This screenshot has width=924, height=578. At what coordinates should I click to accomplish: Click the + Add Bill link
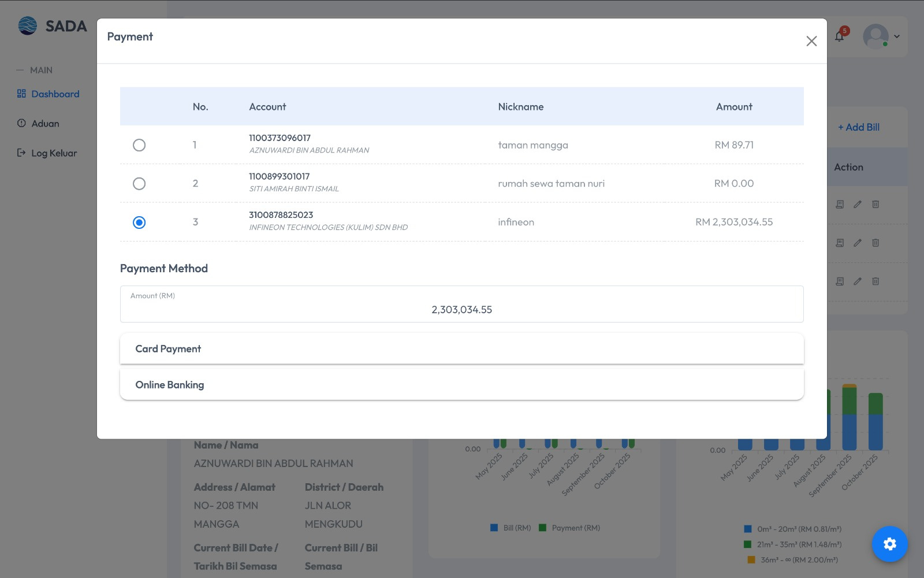(x=859, y=127)
